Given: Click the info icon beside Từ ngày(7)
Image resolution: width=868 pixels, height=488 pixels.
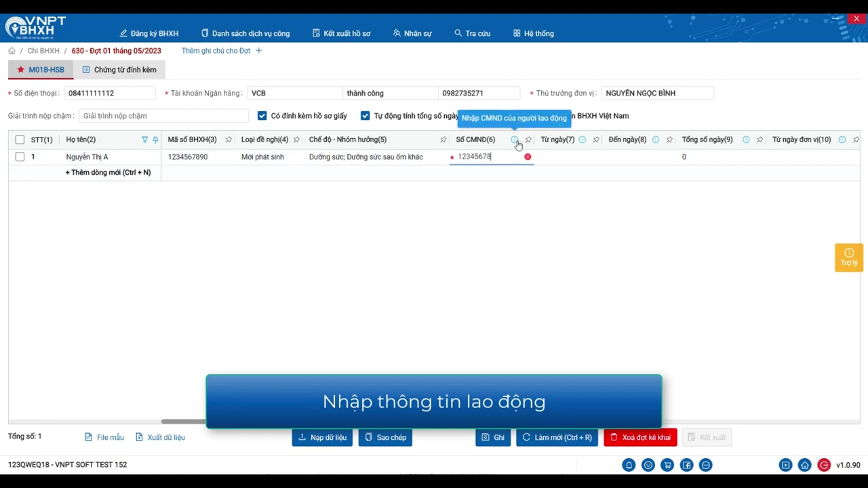Looking at the screenshot, I should point(582,140).
